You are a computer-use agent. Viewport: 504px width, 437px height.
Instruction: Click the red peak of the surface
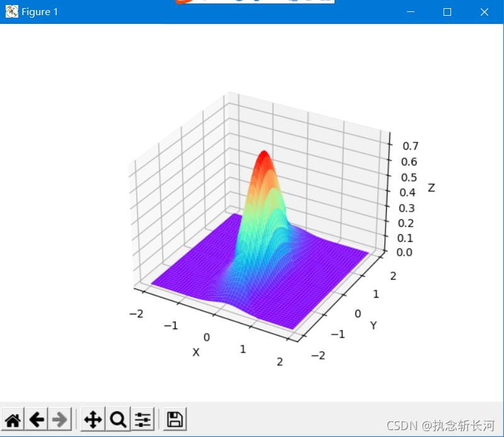click(264, 156)
